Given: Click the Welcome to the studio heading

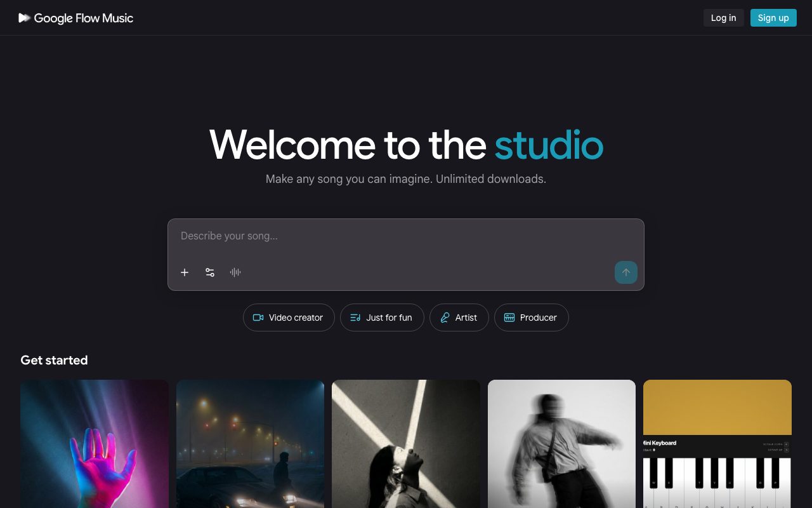Looking at the screenshot, I should click(x=406, y=144).
